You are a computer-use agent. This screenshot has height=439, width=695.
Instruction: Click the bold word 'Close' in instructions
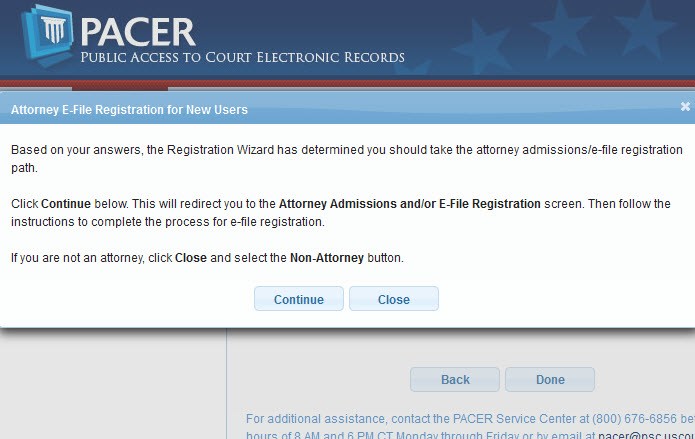[x=191, y=258]
